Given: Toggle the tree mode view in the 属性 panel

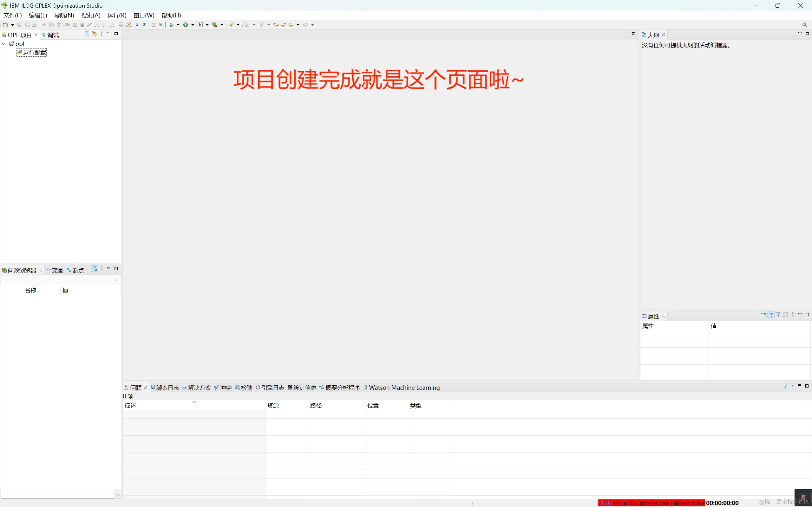Looking at the screenshot, I should click(771, 316).
